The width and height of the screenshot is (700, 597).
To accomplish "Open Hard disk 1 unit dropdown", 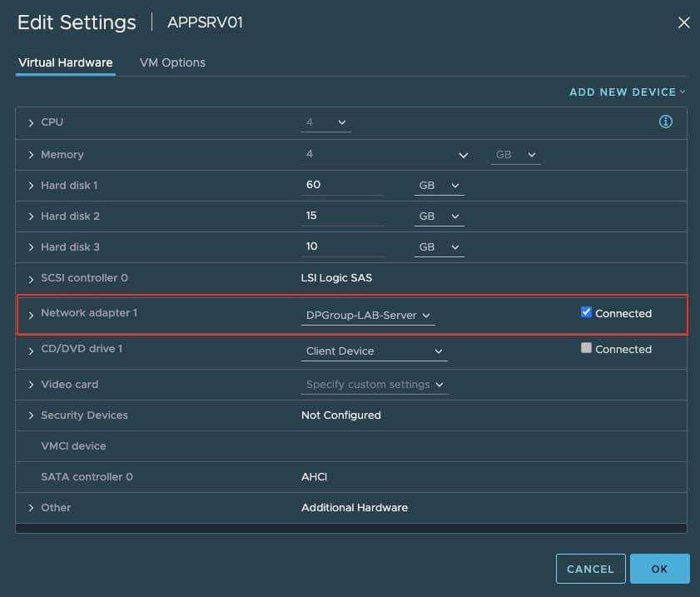I will coord(439,186).
